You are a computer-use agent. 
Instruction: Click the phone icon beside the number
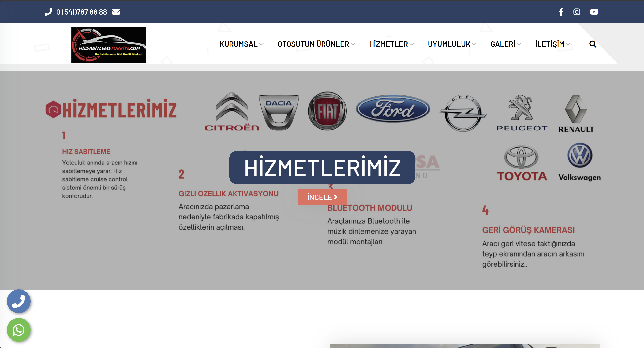(x=48, y=12)
